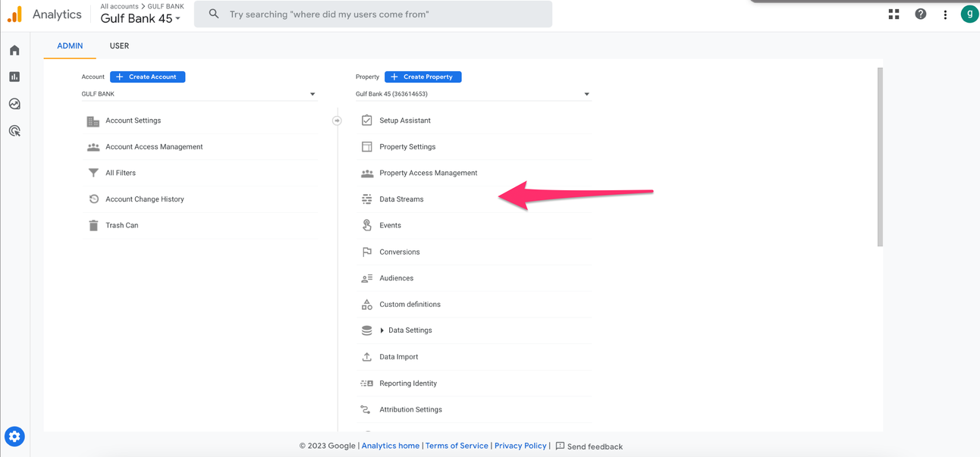Switch to the ADMIN tab
This screenshot has width=980, height=457.
(x=70, y=45)
